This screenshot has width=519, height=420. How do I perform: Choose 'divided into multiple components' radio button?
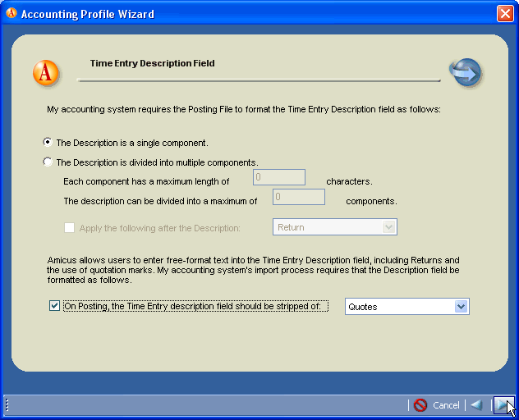point(48,162)
